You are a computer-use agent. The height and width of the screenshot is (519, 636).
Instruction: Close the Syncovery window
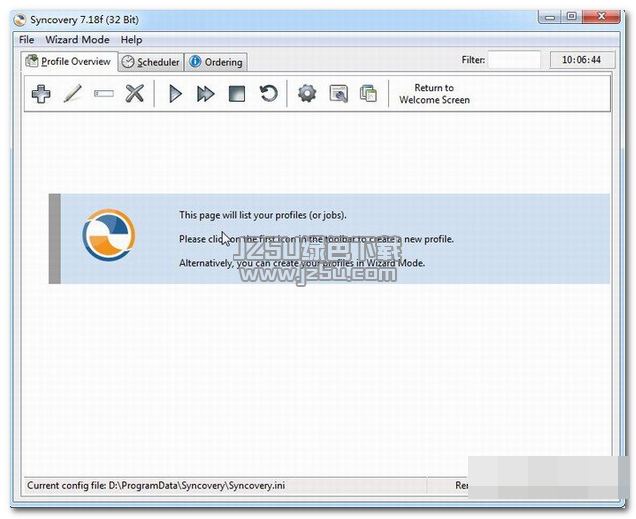click(x=601, y=17)
